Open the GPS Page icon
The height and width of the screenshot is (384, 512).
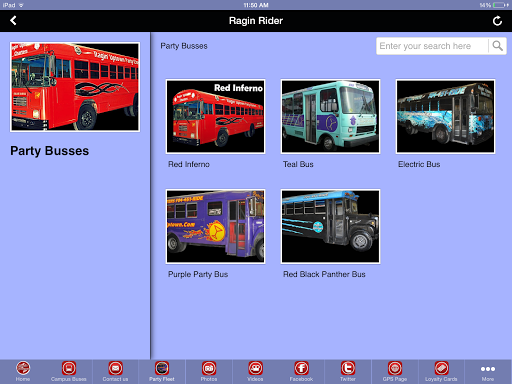coord(395,368)
